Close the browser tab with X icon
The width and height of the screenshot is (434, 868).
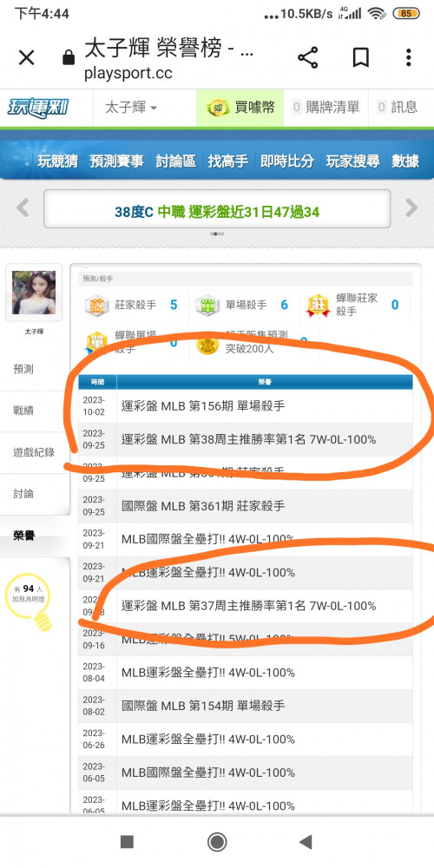27,57
